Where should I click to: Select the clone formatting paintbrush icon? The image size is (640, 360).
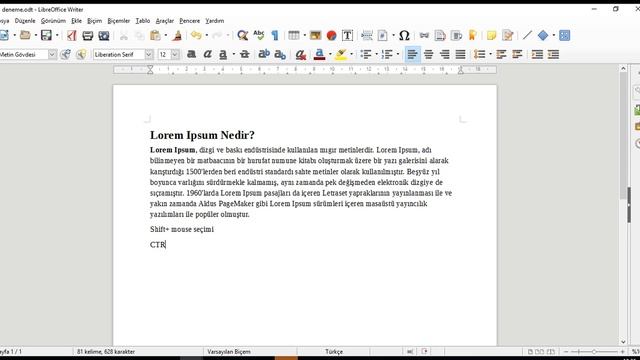177,36
